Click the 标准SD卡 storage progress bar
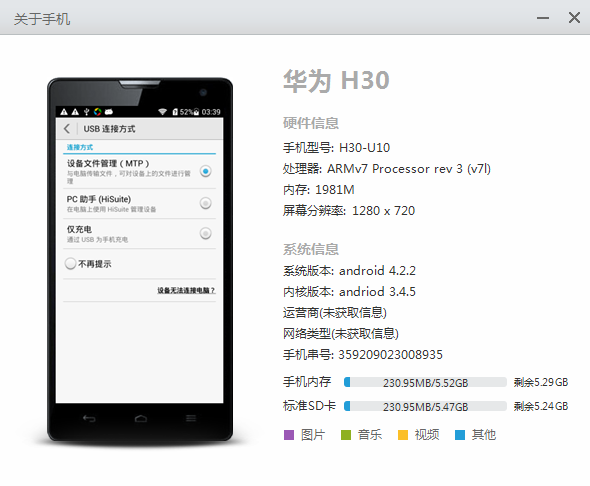Image resolution: width=590 pixels, height=486 pixels. [425, 406]
